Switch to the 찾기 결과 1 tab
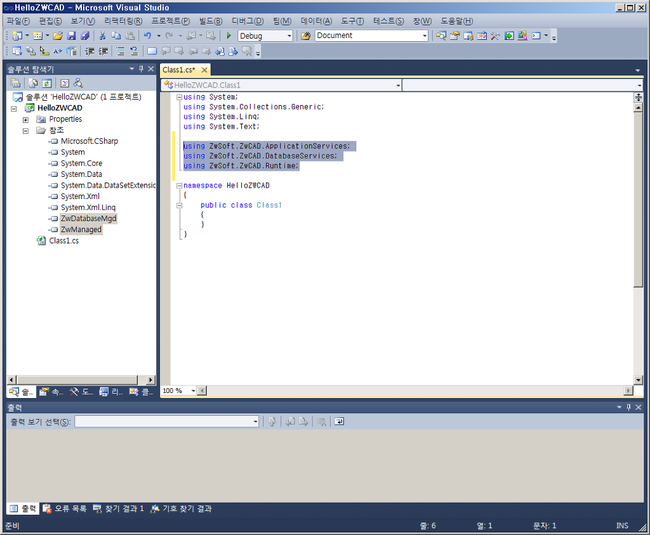 [118, 508]
